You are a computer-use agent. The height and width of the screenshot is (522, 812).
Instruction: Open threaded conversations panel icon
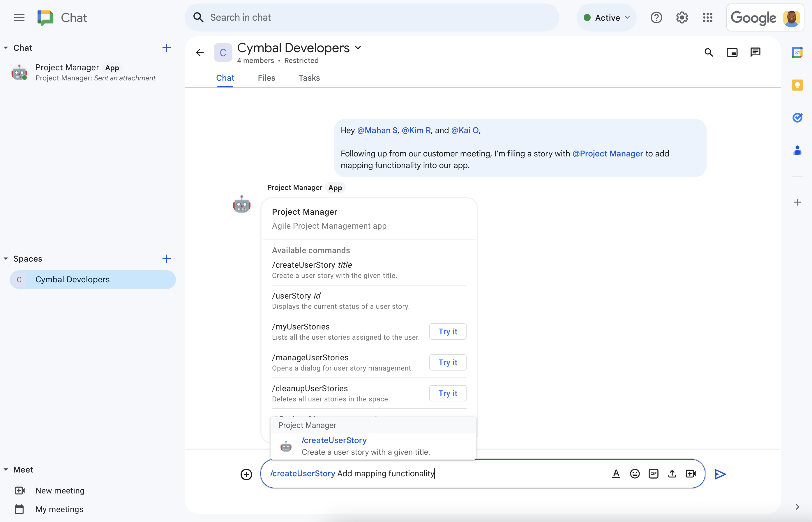point(755,52)
